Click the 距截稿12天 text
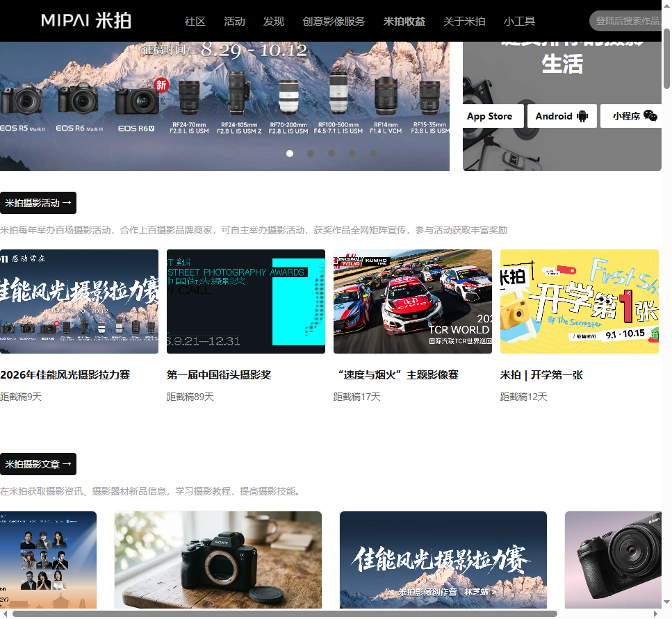672x619 pixels. pyautogui.click(x=524, y=397)
